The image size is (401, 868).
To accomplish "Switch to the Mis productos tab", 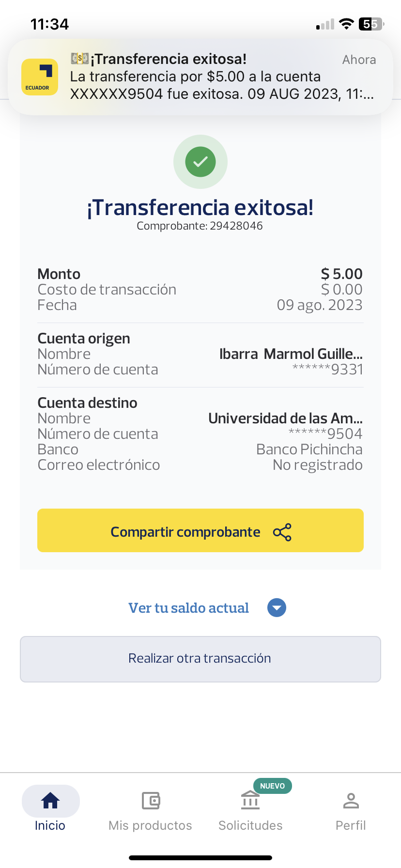I will tap(151, 825).
